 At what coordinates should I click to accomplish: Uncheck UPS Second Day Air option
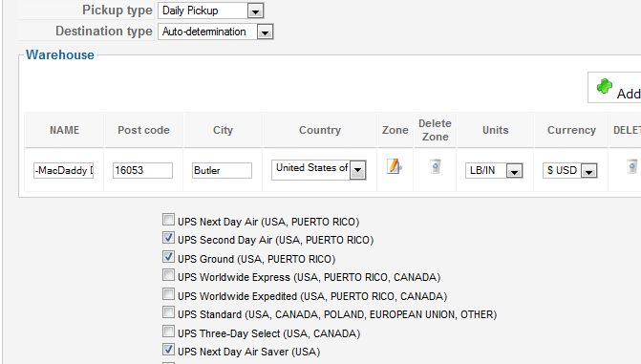click(x=168, y=238)
